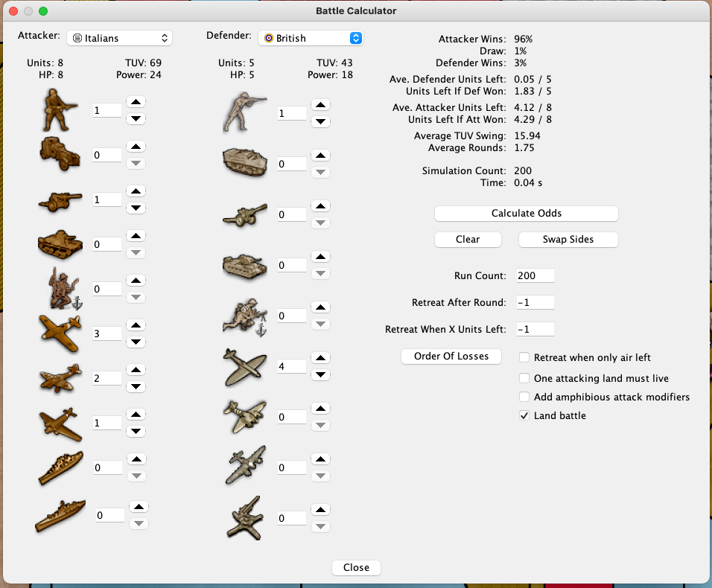The image size is (712, 588).
Task: Increase the Italian infantry count by one
Action: (x=136, y=102)
